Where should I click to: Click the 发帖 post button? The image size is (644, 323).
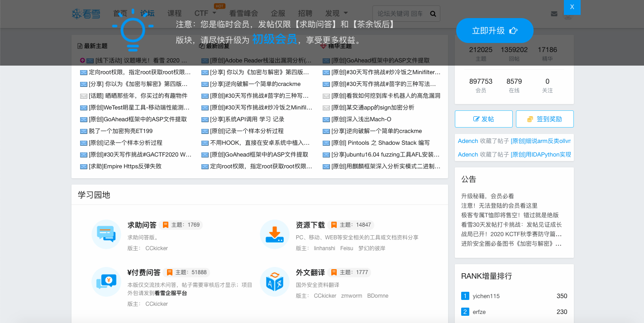(483, 119)
